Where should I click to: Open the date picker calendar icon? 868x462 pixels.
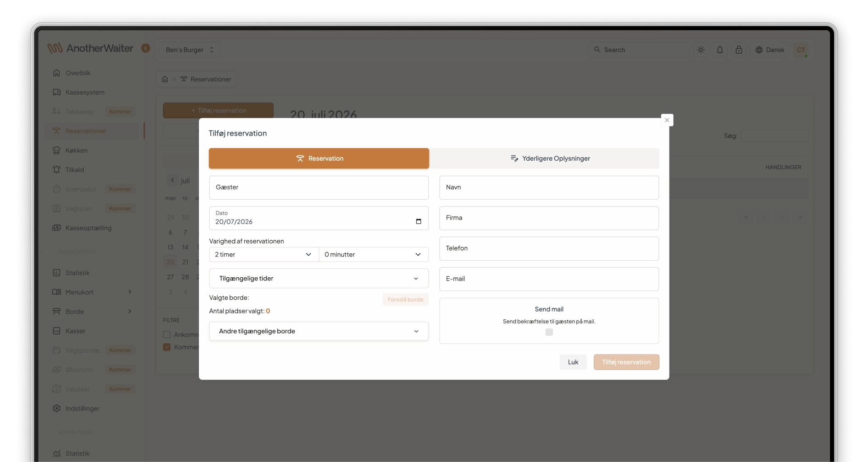419,221
